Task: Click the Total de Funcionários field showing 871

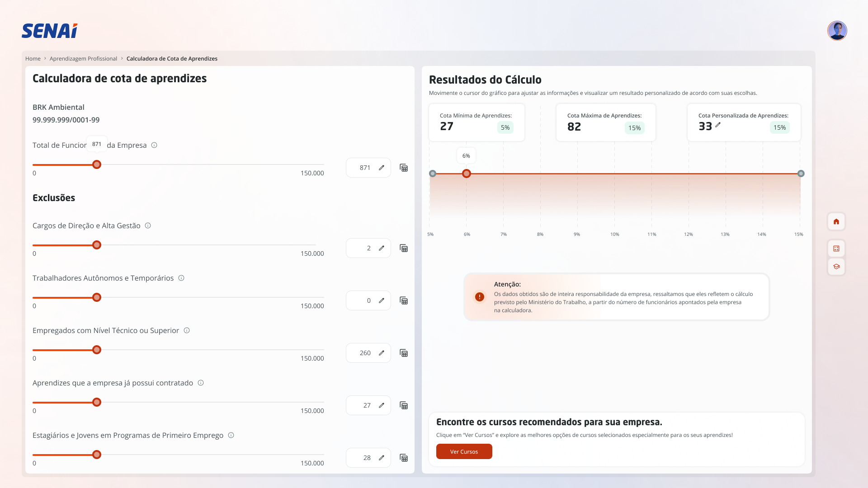Action: [x=364, y=168]
